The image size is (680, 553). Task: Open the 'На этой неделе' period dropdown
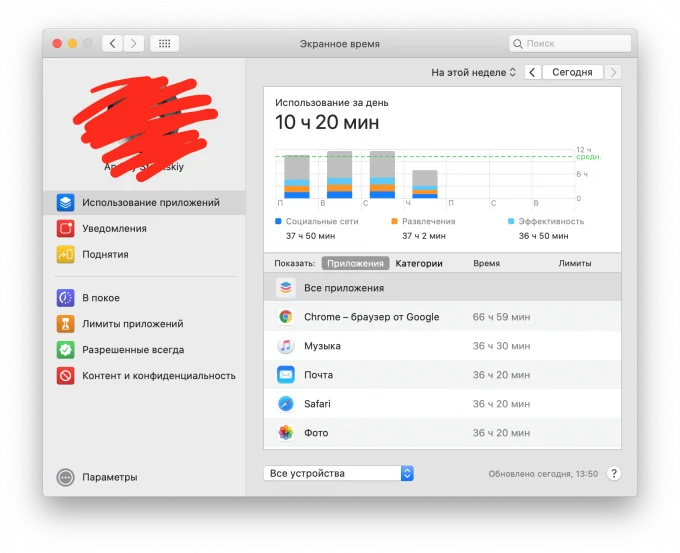click(x=474, y=72)
